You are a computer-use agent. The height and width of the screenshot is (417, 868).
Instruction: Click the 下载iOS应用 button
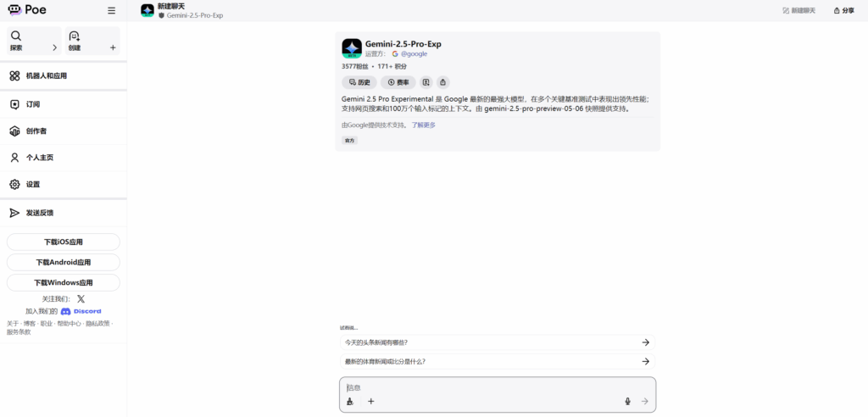[63, 242]
